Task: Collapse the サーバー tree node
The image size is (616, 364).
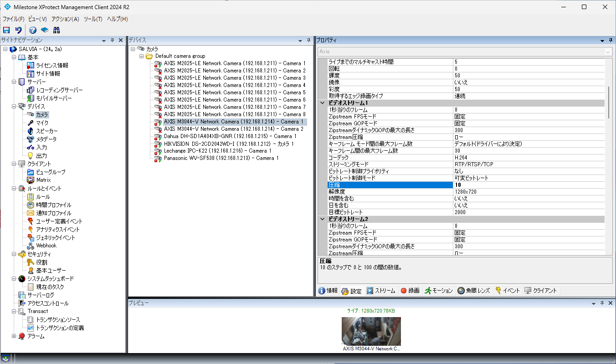Action: 14,82
